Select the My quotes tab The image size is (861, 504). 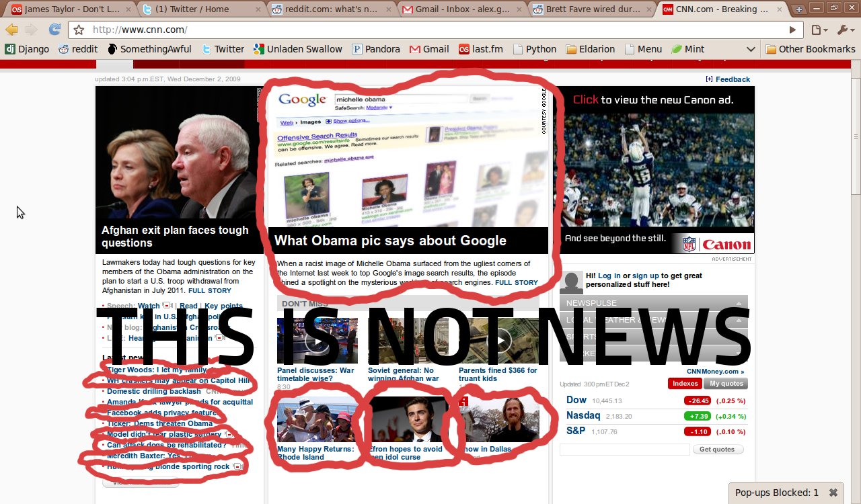725,384
